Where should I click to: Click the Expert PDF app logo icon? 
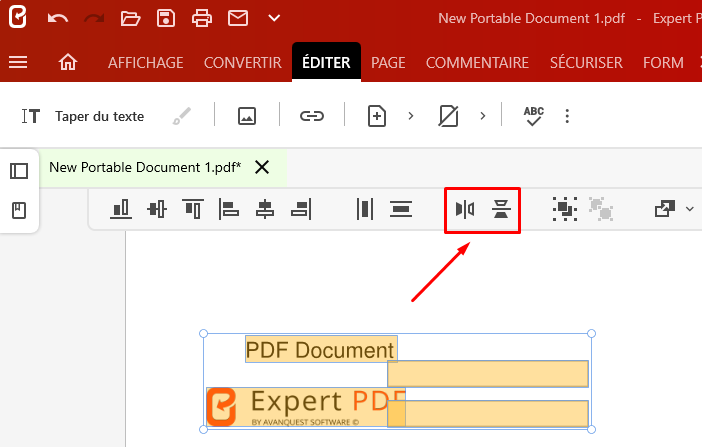click(18, 17)
